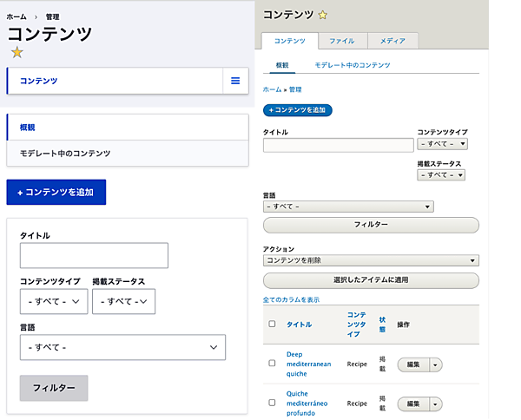Switch to the ファイル tab
The width and height of the screenshot is (521, 420).
point(342,41)
